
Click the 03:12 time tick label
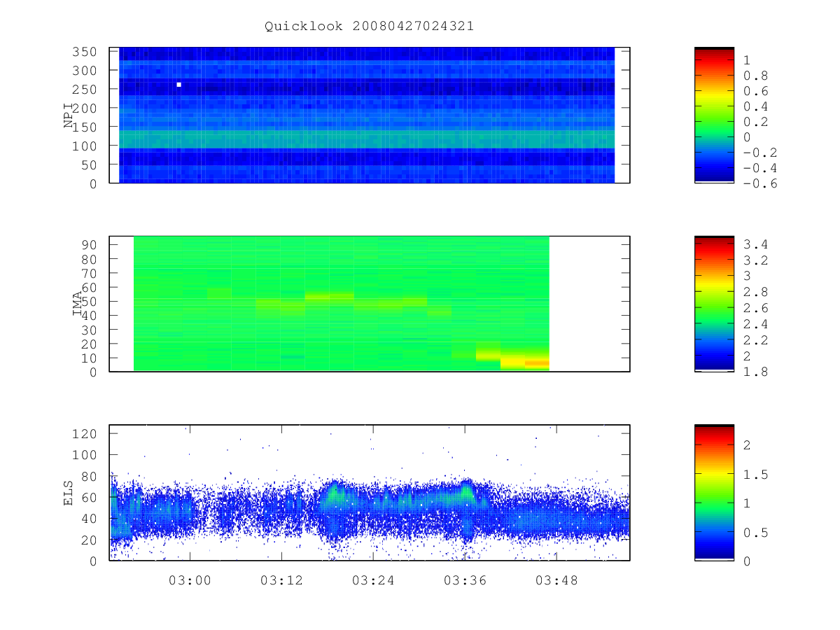point(281,580)
